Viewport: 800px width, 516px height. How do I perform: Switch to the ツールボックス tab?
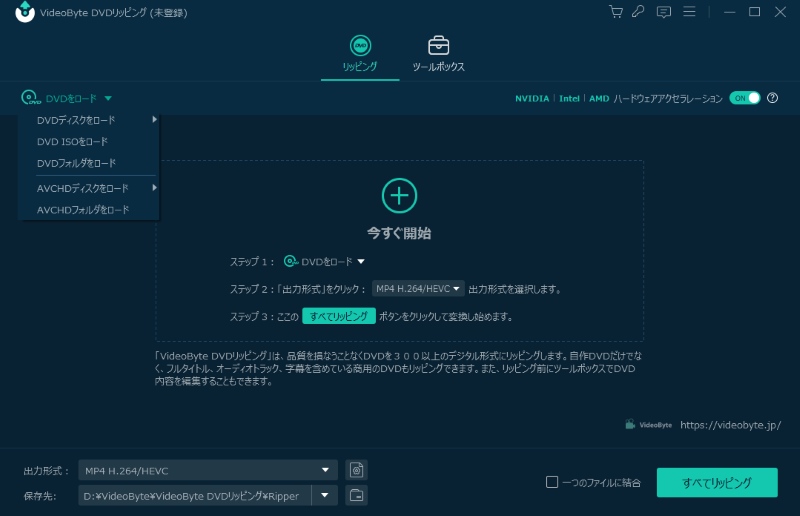(x=438, y=54)
